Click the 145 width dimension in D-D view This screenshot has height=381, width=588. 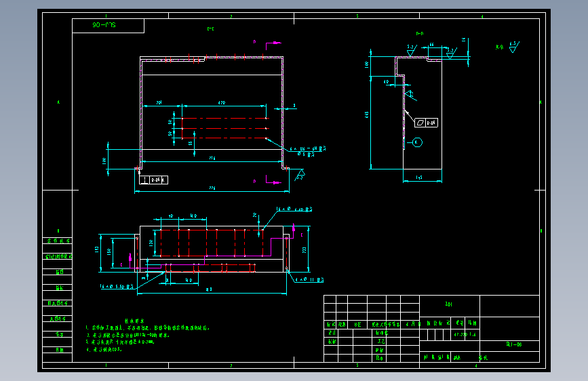(x=419, y=178)
